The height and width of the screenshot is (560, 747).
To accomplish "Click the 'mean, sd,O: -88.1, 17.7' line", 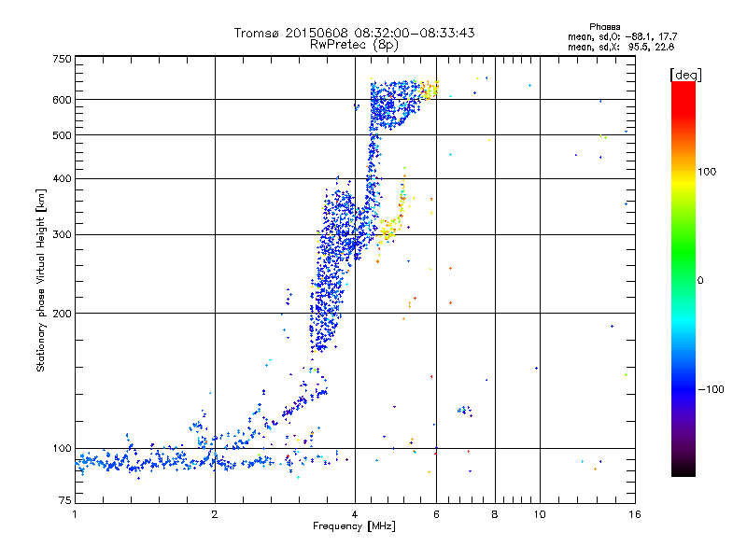I will pos(622,36).
